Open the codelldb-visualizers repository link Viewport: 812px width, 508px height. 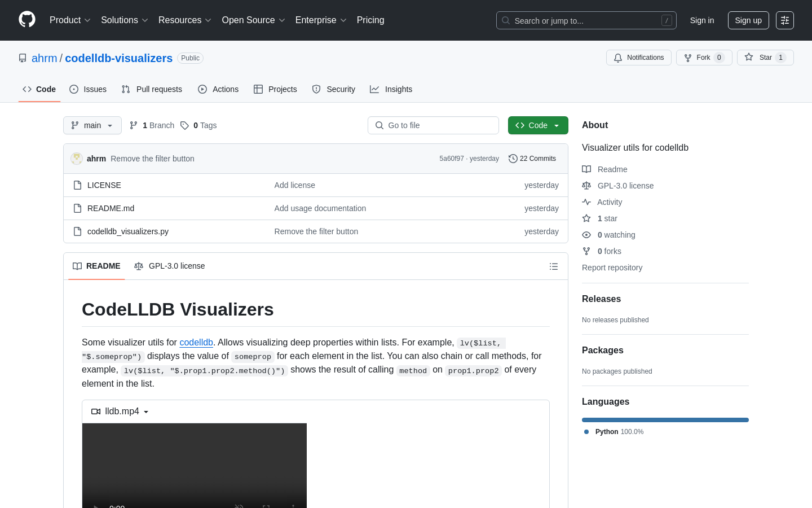(119, 58)
